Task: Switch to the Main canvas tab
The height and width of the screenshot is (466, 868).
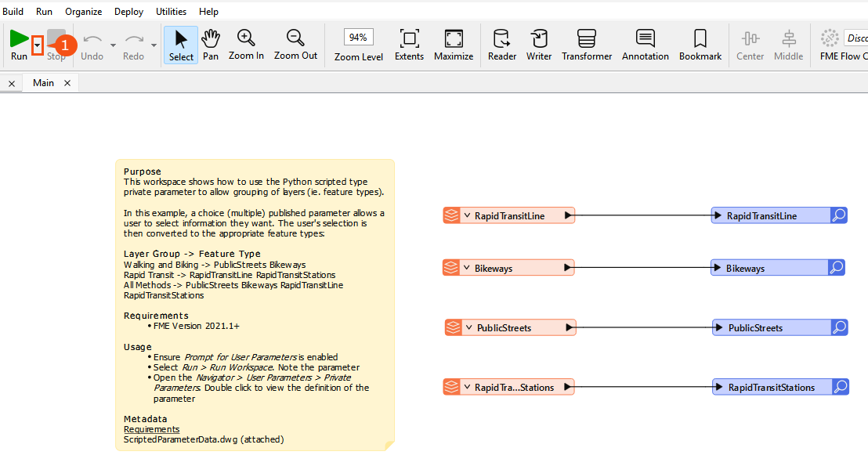Action: coord(43,83)
